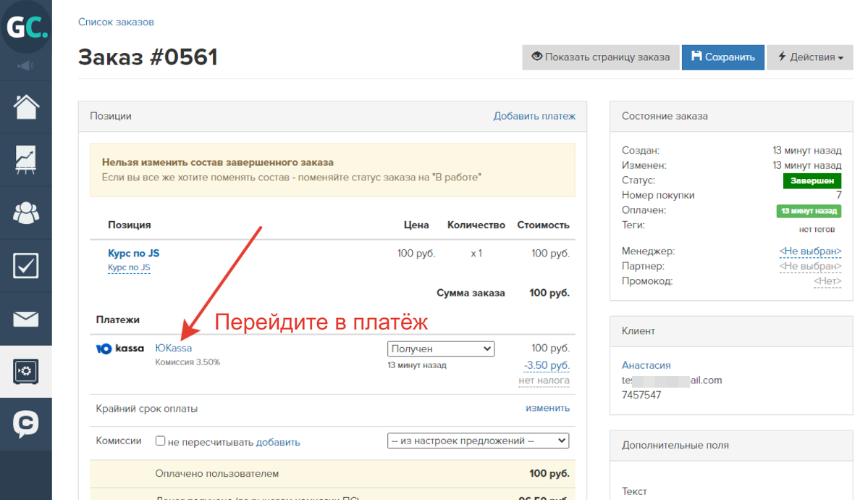Open the payment status 'Получен' dropdown
The width and height of the screenshot is (868, 500).
(441, 349)
